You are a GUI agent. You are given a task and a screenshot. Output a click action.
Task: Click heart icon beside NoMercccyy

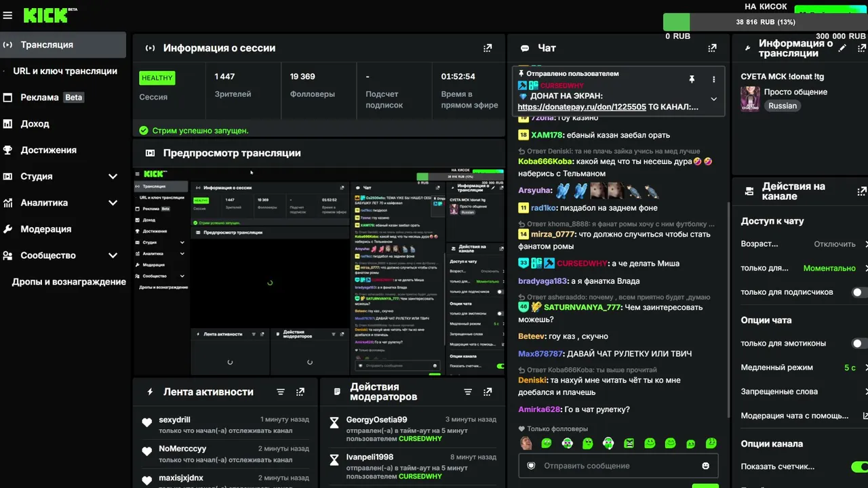tap(146, 451)
